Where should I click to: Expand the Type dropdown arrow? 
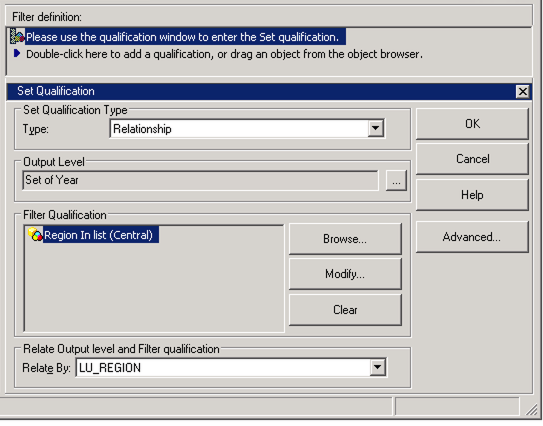coord(375,128)
